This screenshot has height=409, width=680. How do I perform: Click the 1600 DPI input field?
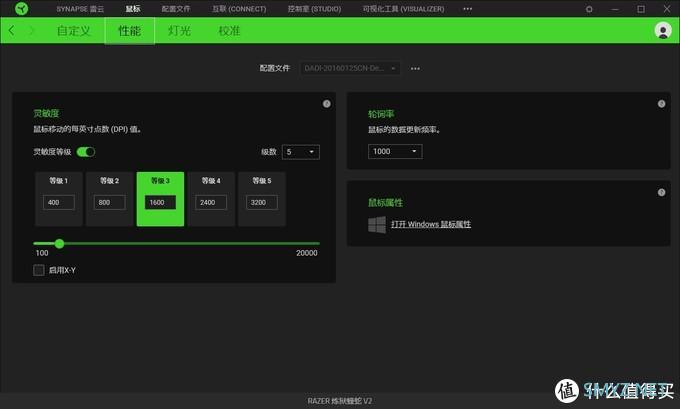pos(160,203)
